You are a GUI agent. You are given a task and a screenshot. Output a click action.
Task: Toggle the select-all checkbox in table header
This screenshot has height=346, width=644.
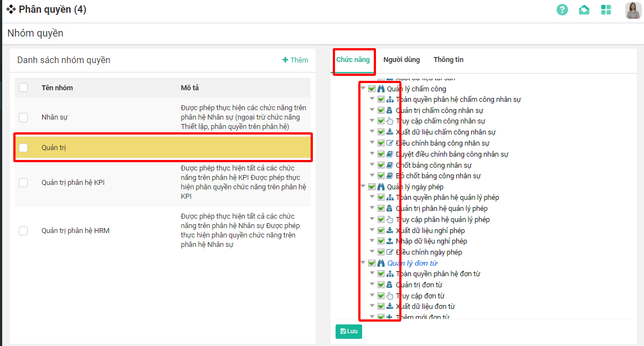click(x=23, y=87)
